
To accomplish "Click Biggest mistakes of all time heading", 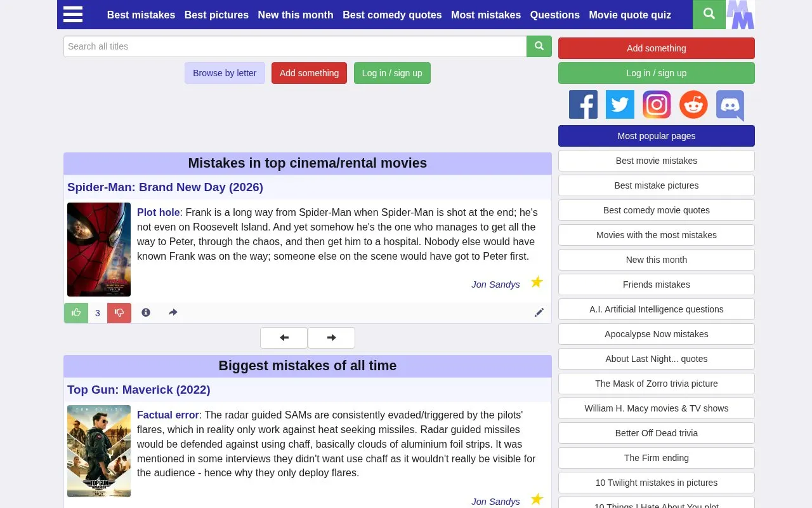I will pyautogui.click(x=308, y=366).
